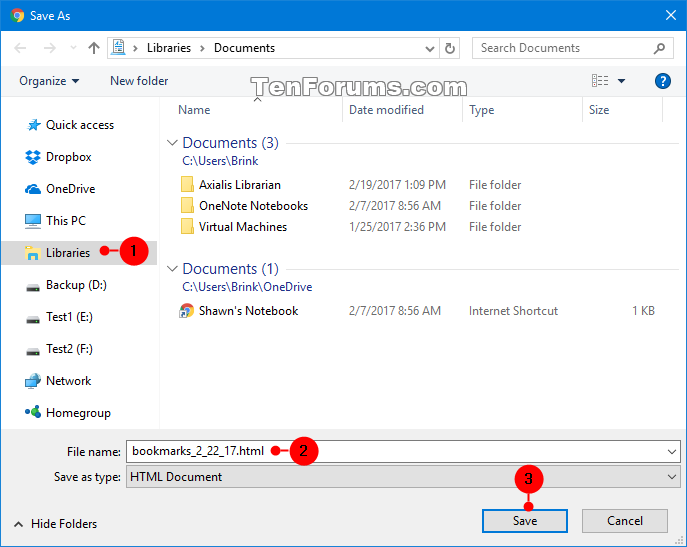Expand the address bar history dropdown
The width and height of the screenshot is (687, 547).
pyautogui.click(x=430, y=48)
